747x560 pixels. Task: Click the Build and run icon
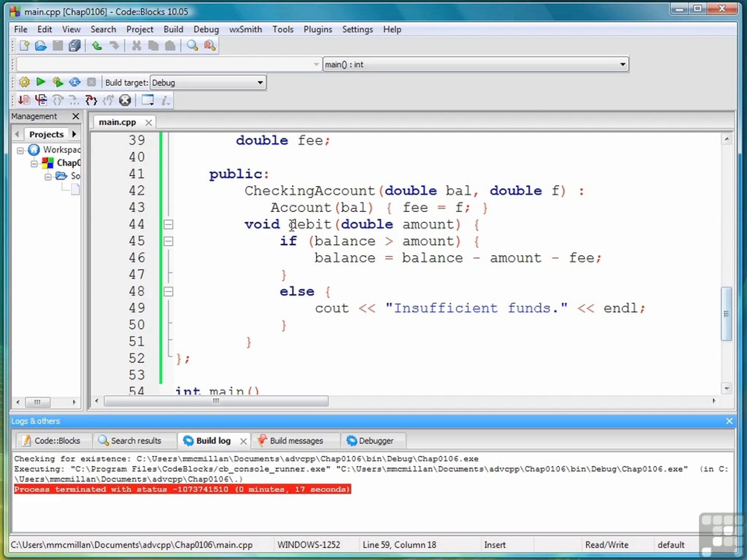58,82
